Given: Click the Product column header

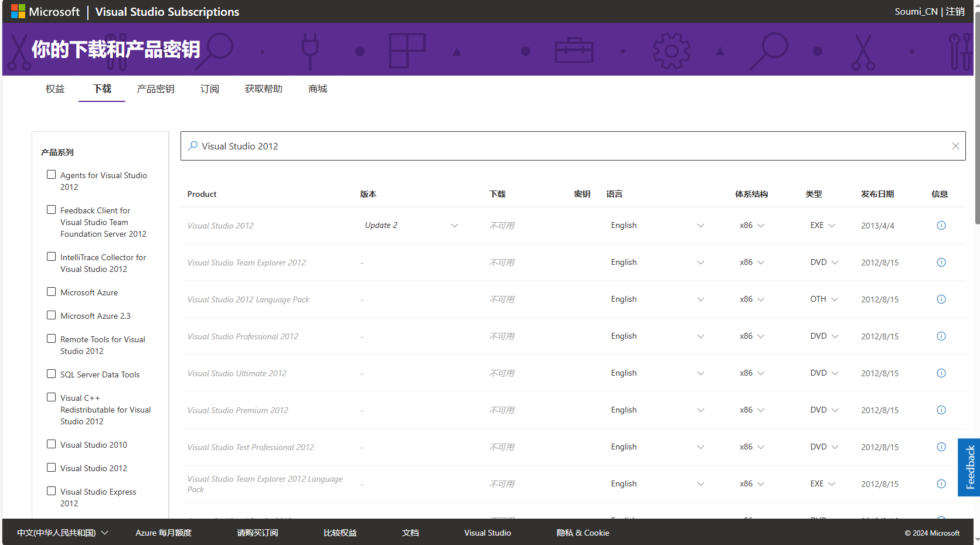Looking at the screenshot, I should click(202, 194).
